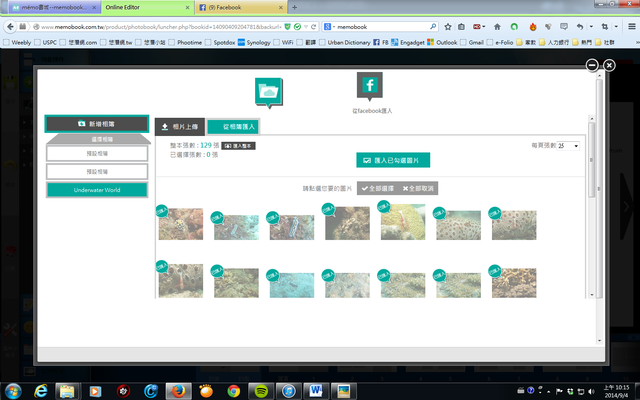Launch Internet Explorer from taskbar
Image resolution: width=640 pixels, height=400 pixels.
[x=41, y=391]
